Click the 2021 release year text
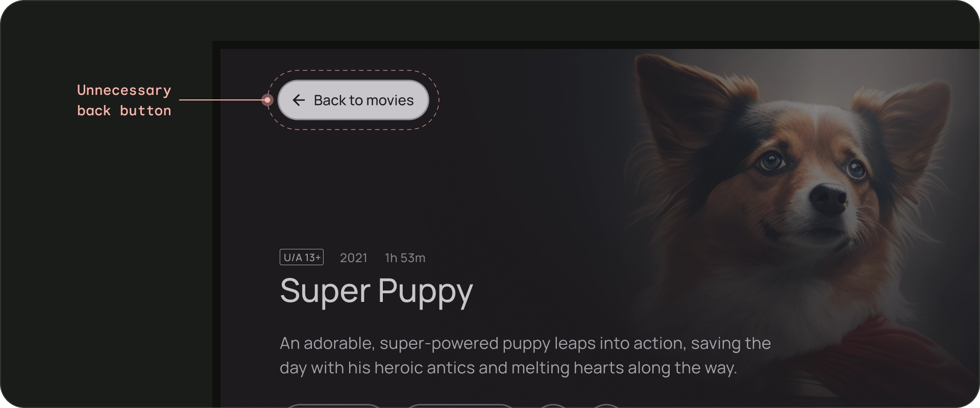 tap(354, 258)
